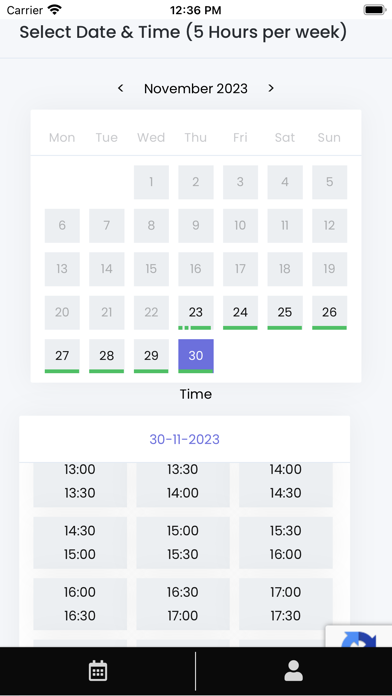This screenshot has width=392, height=696.
Task: Select November 23 on the calendar
Action: (196, 312)
